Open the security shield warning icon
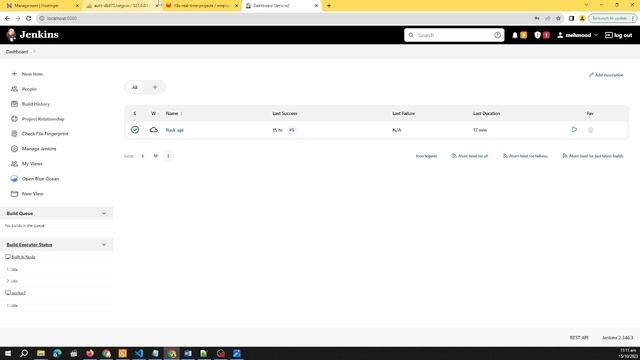Image resolution: width=640 pixels, height=360 pixels. (x=538, y=35)
